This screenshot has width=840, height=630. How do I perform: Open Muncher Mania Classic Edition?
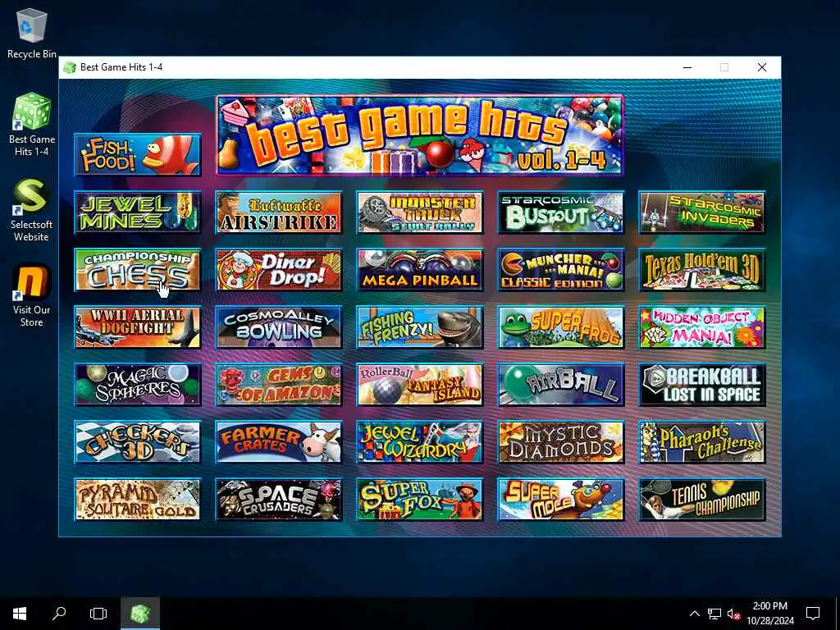coord(561,270)
